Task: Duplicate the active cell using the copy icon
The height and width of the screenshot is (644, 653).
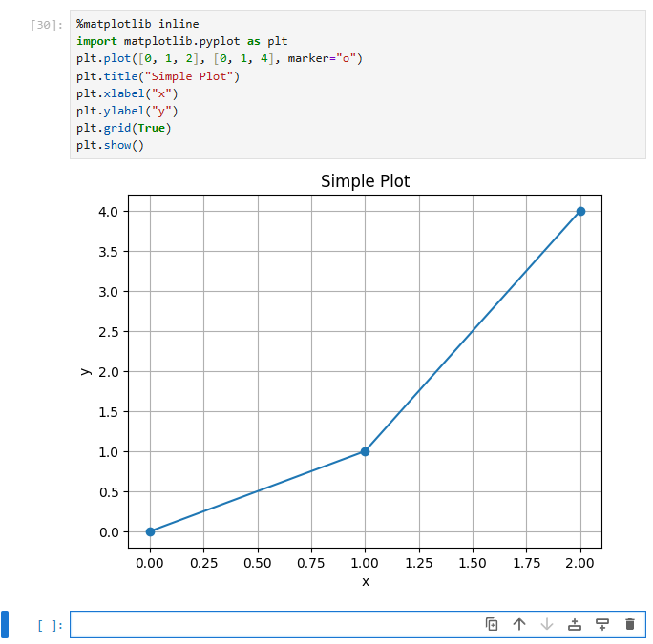Action: point(492,624)
